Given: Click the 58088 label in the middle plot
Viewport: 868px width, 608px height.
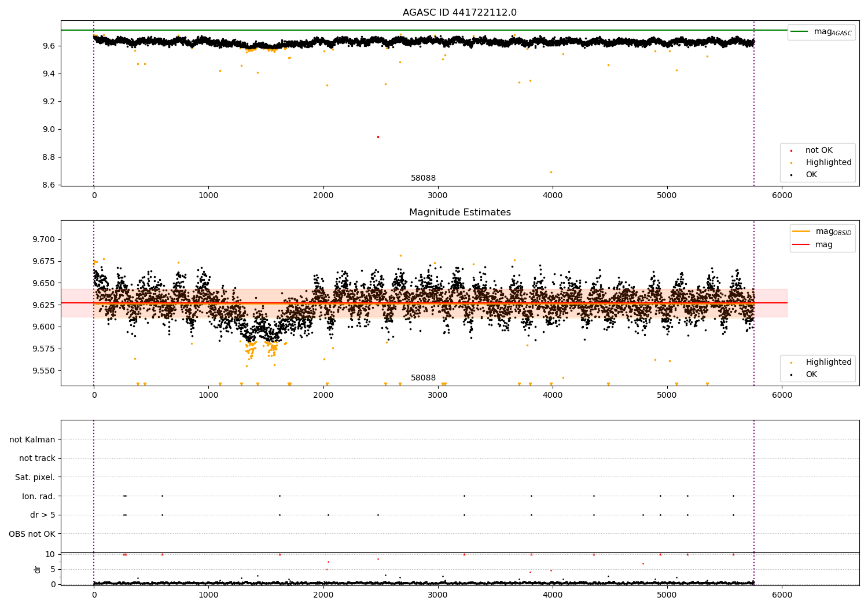Looking at the screenshot, I should click(x=423, y=378).
